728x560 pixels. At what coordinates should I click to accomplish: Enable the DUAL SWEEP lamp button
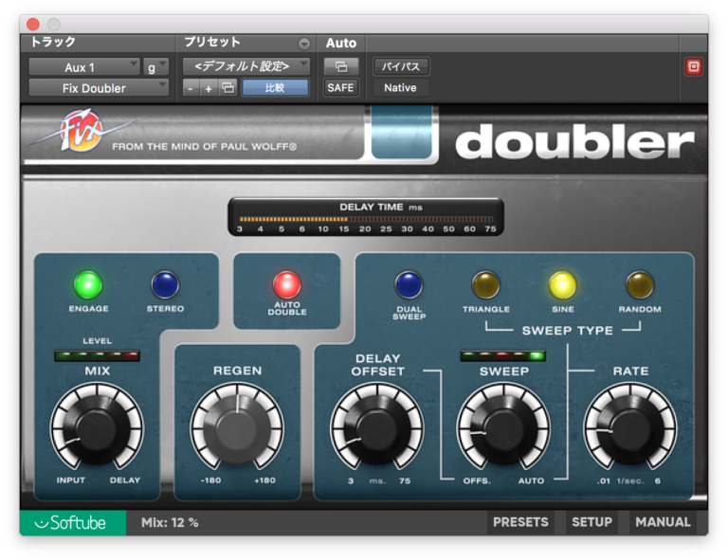point(409,284)
